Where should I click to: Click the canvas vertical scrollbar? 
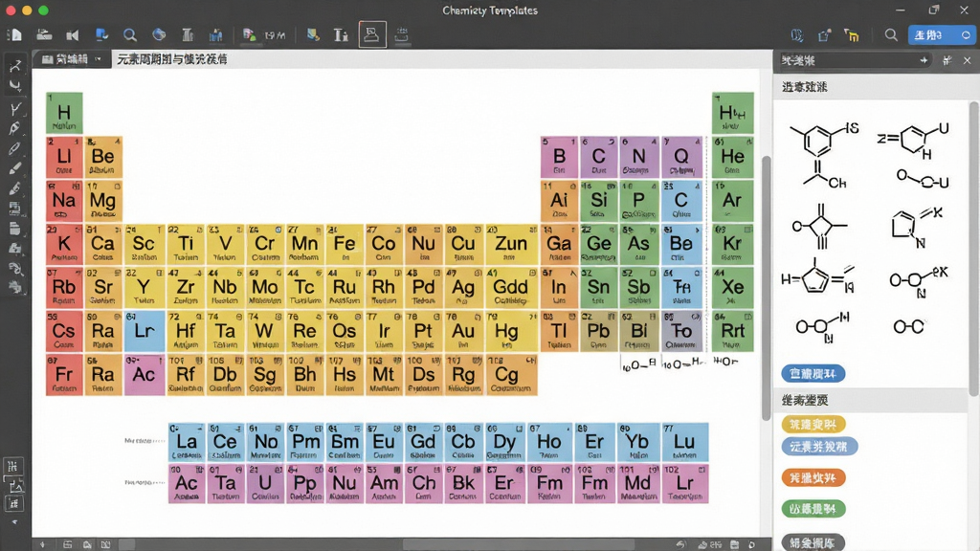coord(767,287)
